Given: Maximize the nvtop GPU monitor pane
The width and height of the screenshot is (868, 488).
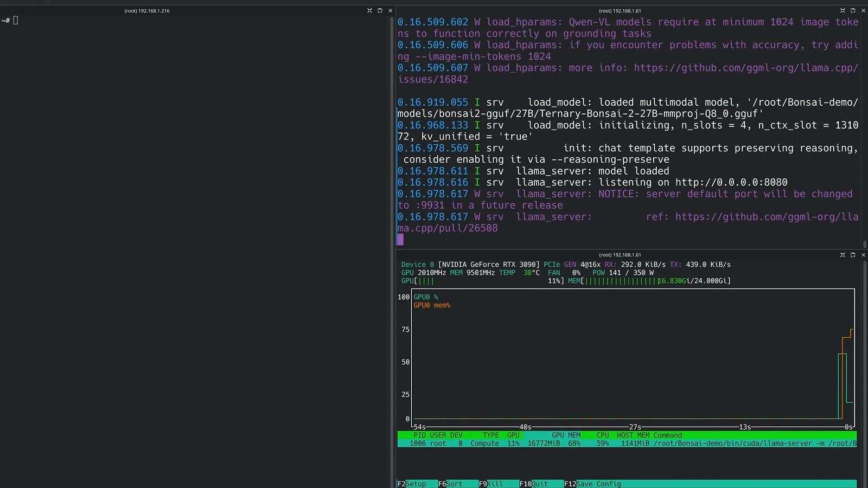Looking at the screenshot, I should click(x=843, y=255).
